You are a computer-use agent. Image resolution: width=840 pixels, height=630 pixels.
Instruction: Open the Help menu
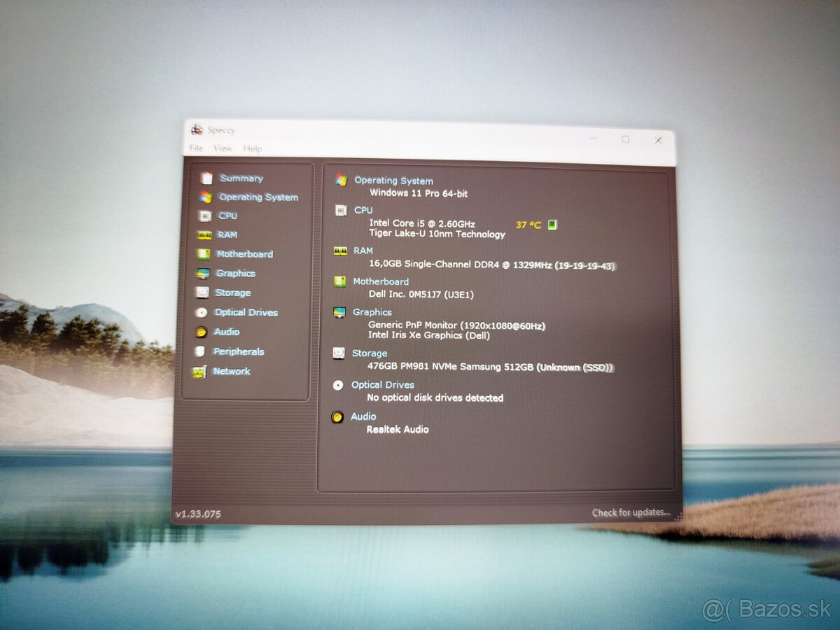pos(253,148)
